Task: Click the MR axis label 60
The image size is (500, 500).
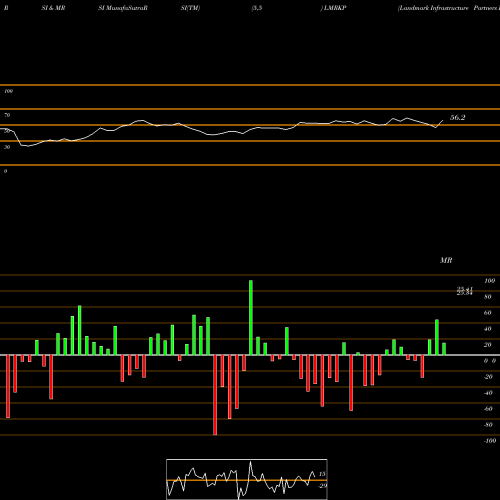Action: point(488,313)
